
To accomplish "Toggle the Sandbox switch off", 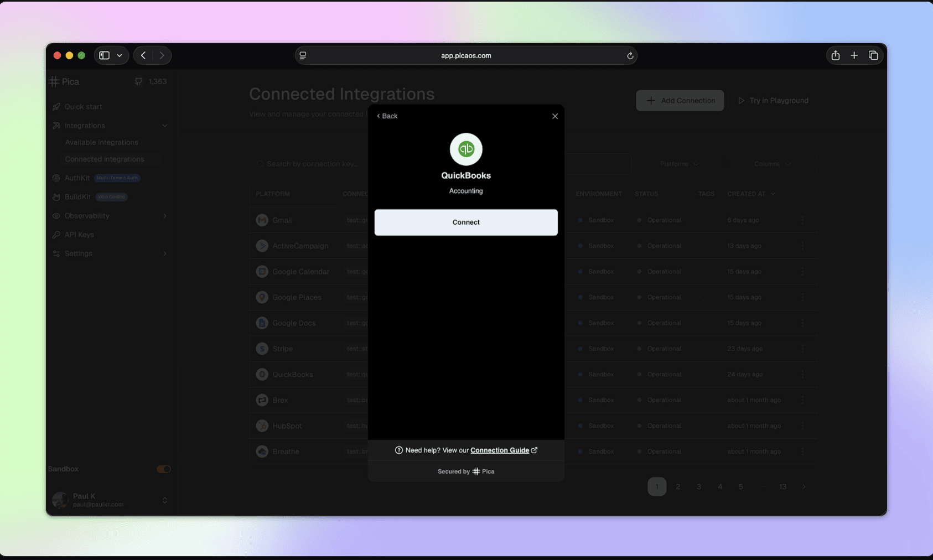I will click(x=163, y=469).
